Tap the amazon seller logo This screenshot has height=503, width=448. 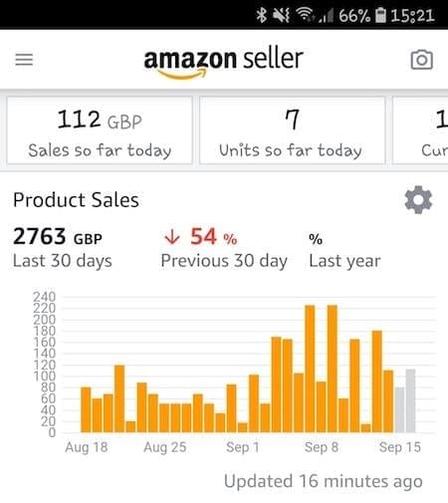point(223,63)
